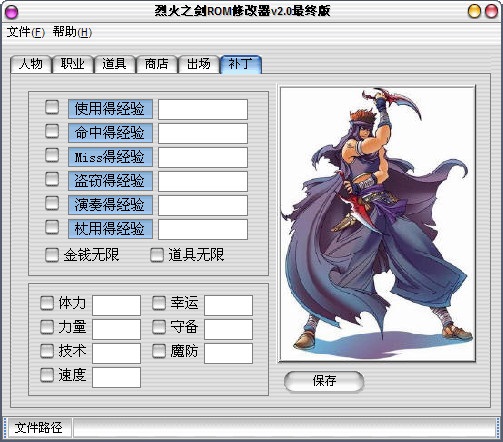Toggle the 魔防 checkbox

(159, 351)
